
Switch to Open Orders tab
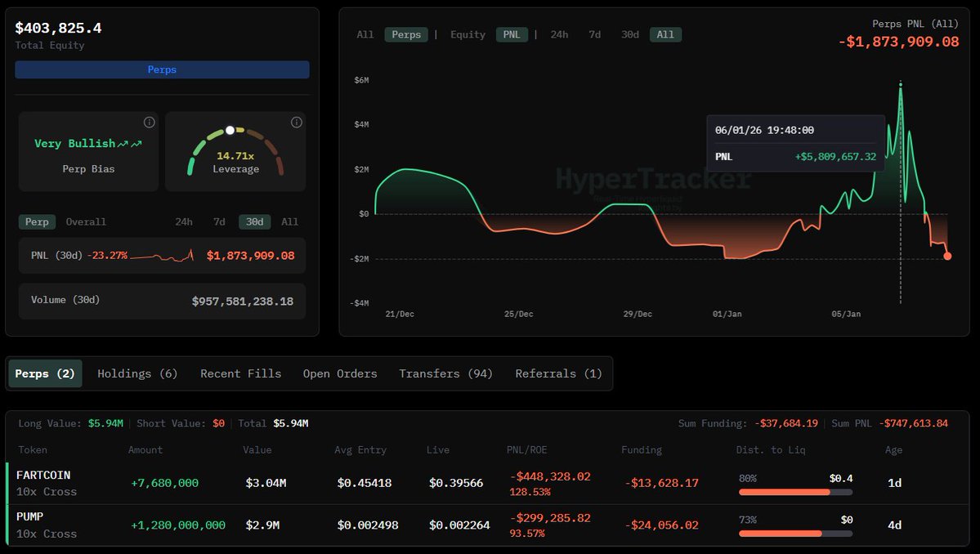click(340, 373)
